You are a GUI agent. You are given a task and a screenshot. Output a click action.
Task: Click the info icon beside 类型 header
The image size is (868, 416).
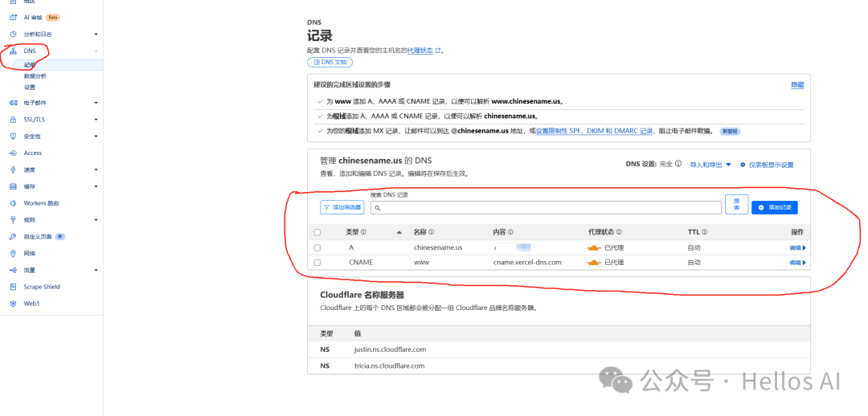click(x=364, y=232)
